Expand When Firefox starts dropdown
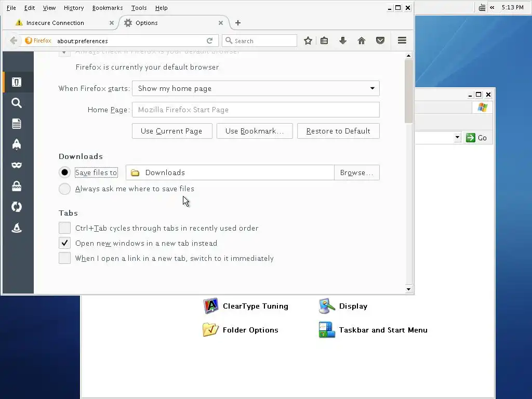This screenshot has width=532, height=399. click(x=256, y=88)
